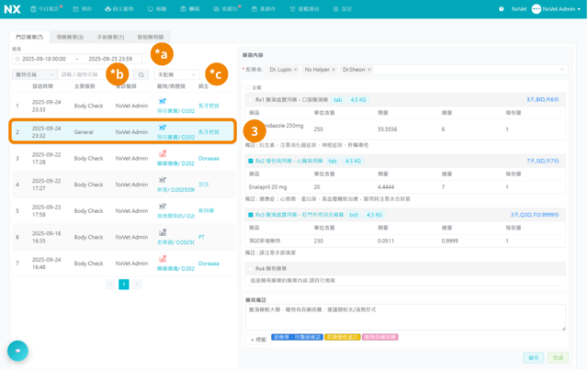
Task: Click the 儲存 save button
Action: click(533, 358)
